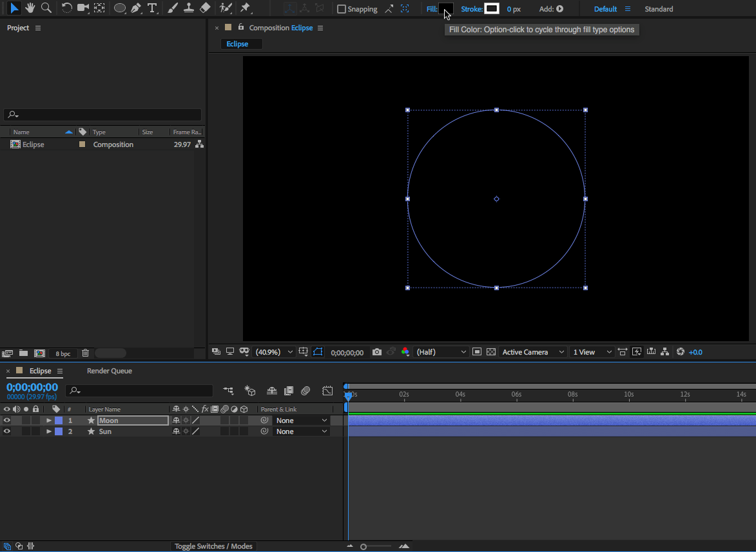Select the Eraser tool
The width and height of the screenshot is (756, 552).
click(x=205, y=8)
